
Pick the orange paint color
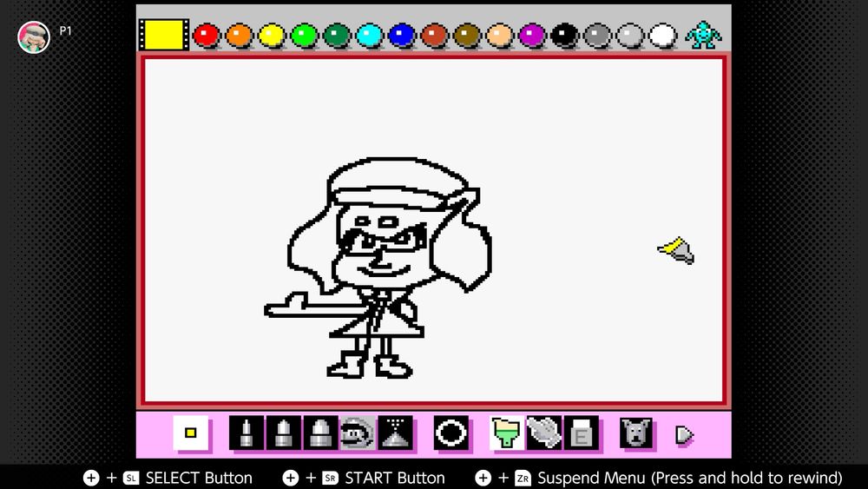click(x=240, y=36)
